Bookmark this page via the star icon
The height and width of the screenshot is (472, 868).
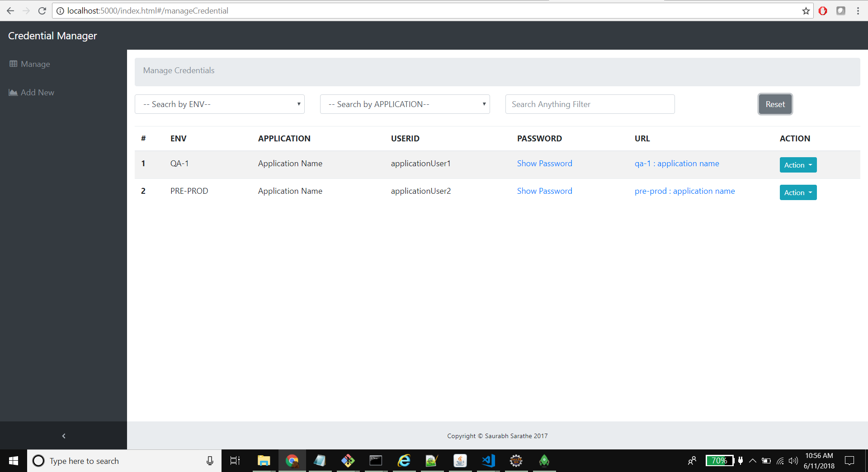806,10
